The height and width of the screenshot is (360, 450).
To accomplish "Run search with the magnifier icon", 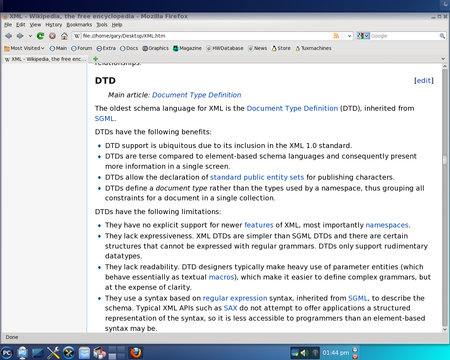I will point(442,36).
